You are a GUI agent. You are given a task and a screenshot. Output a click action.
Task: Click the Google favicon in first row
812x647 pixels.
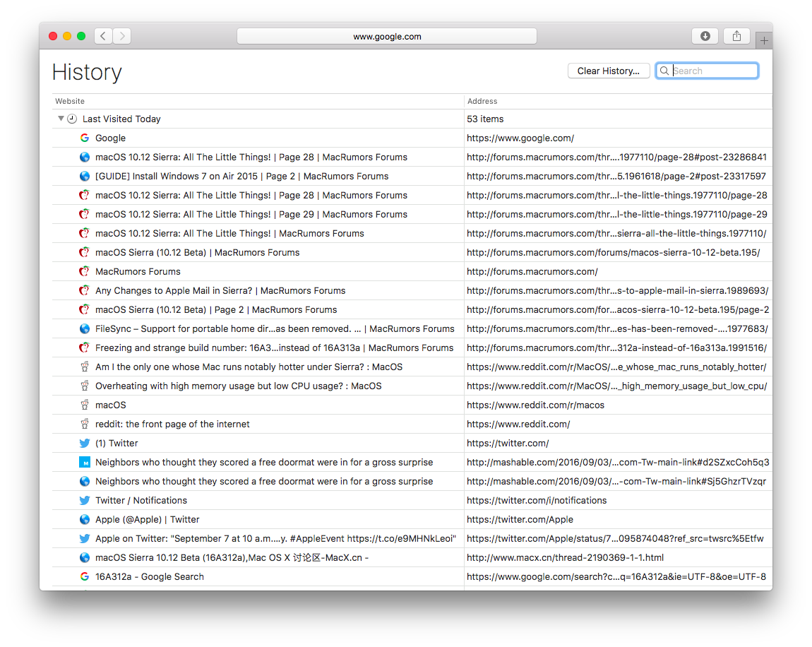tap(85, 138)
